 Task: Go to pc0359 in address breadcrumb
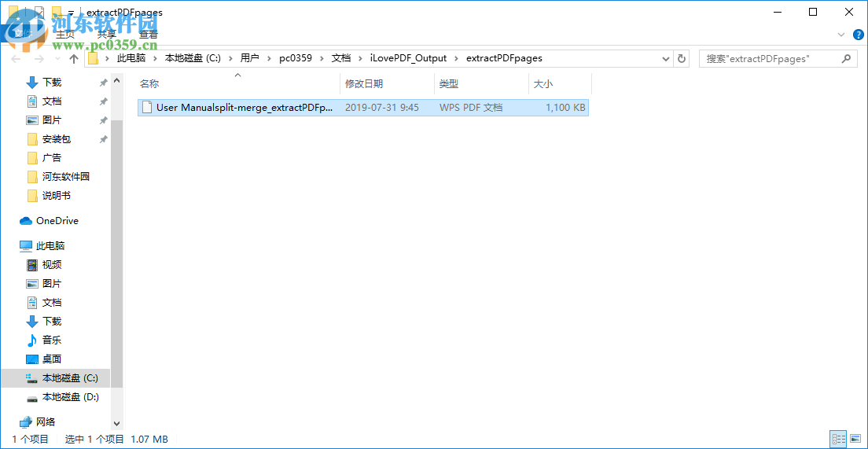coord(296,58)
